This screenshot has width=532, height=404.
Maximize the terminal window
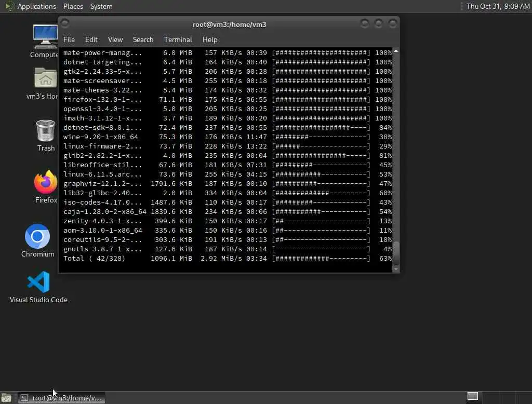[x=379, y=23]
